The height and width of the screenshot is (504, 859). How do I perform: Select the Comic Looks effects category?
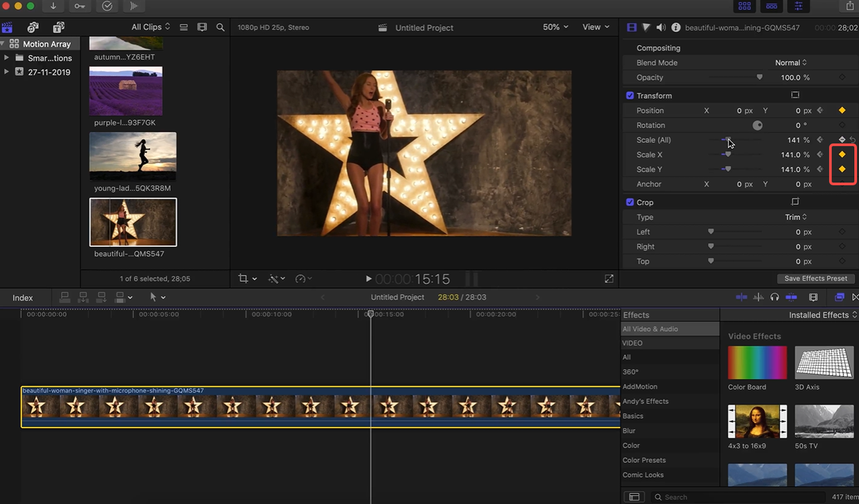pyautogui.click(x=643, y=475)
